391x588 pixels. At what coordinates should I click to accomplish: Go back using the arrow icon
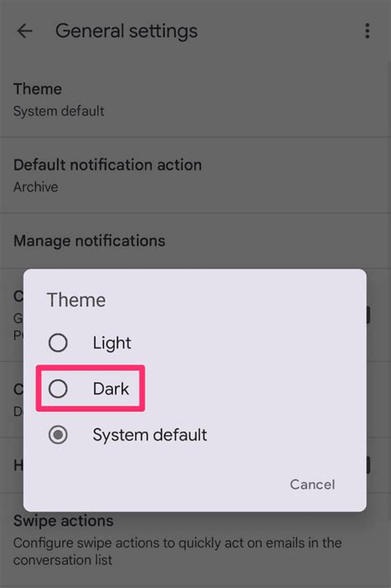25,31
